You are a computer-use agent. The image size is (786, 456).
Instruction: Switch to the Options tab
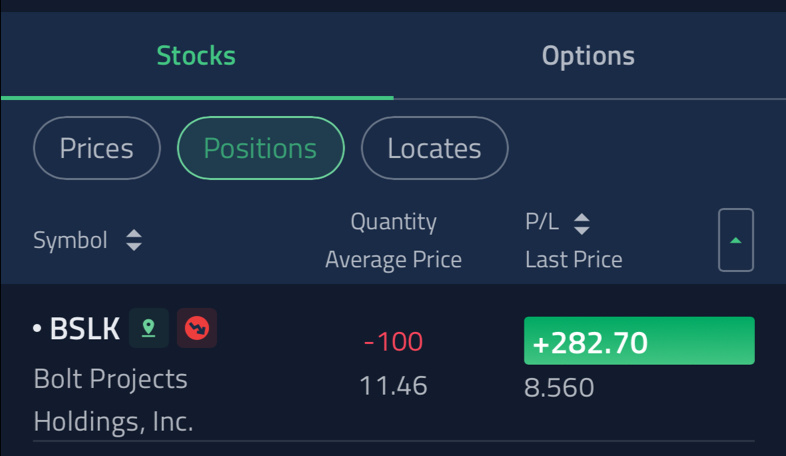(588, 56)
